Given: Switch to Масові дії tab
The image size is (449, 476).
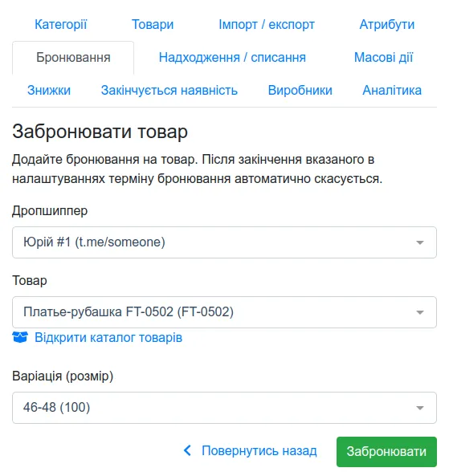Looking at the screenshot, I should 384,58.
